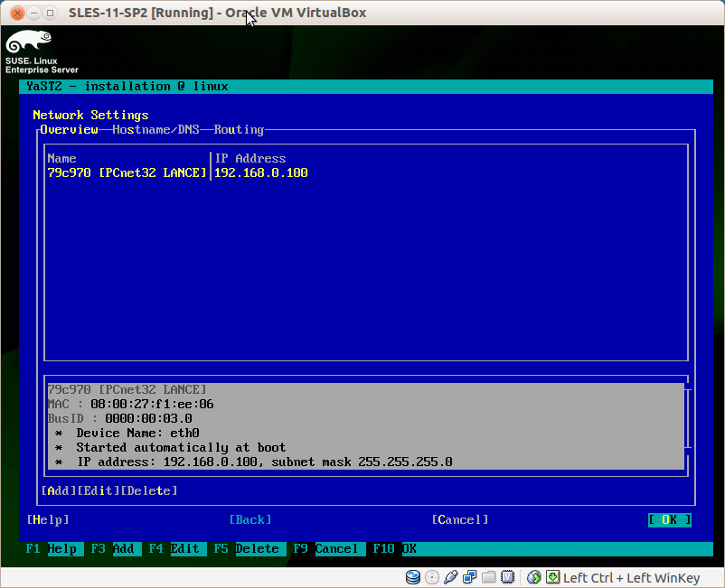Click the optical CD drive status icon
The image size is (725, 588).
click(x=432, y=577)
